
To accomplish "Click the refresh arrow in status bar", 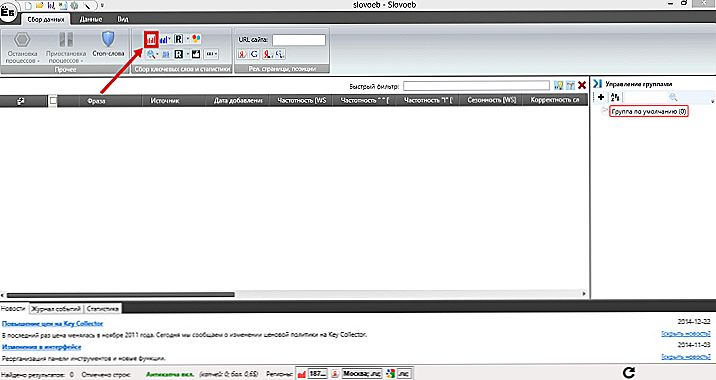I will tap(629, 373).
